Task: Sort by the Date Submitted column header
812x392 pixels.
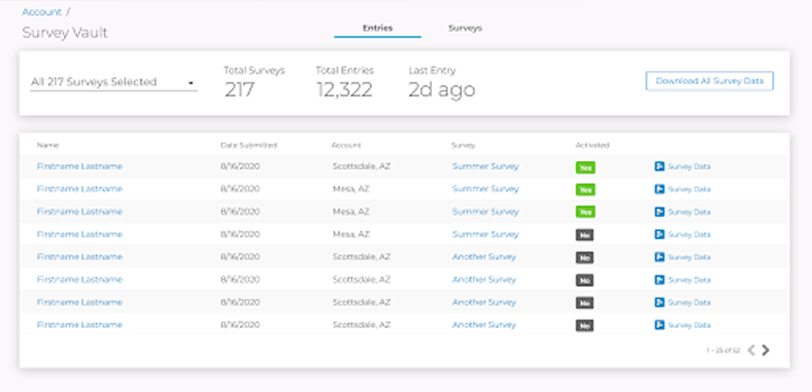Action: click(x=249, y=146)
